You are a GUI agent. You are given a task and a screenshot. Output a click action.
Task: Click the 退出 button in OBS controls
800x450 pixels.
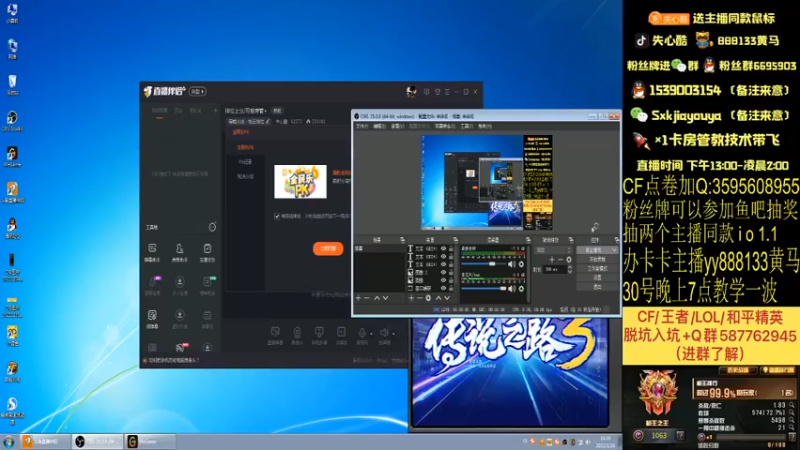(597, 287)
